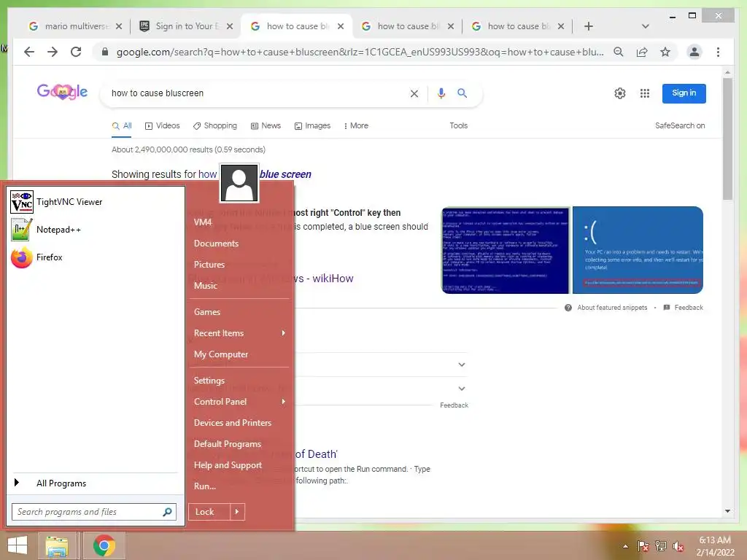Show hidden tray icons arrow
747x560 pixels.
[625, 546]
